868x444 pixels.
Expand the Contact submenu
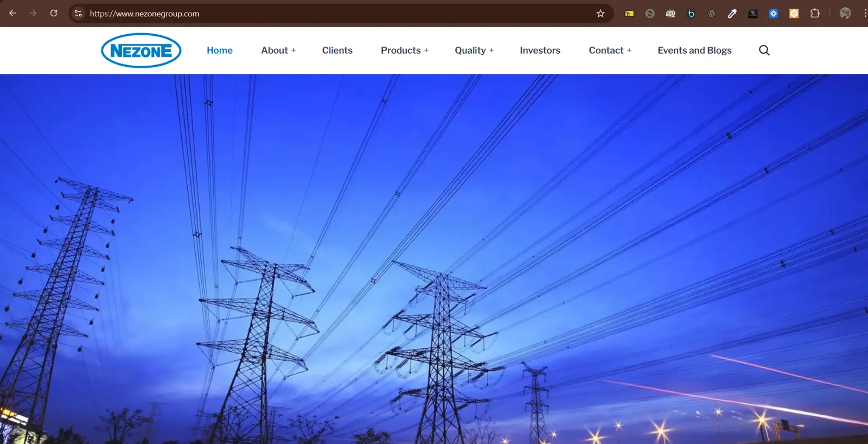pos(629,50)
